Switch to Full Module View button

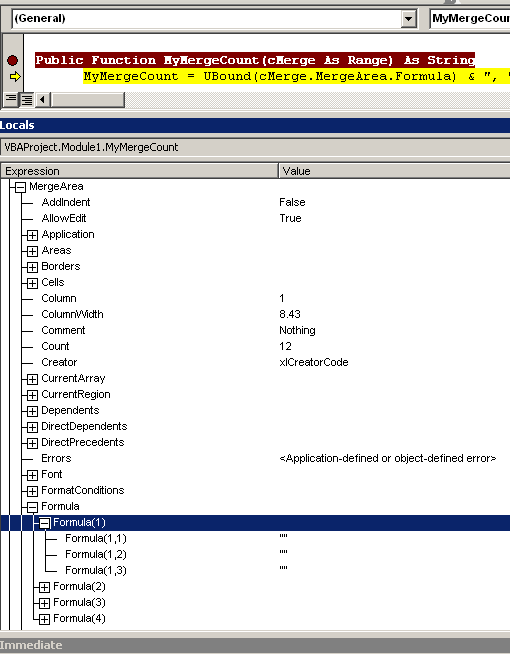pyautogui.click(x=27, y=100)
